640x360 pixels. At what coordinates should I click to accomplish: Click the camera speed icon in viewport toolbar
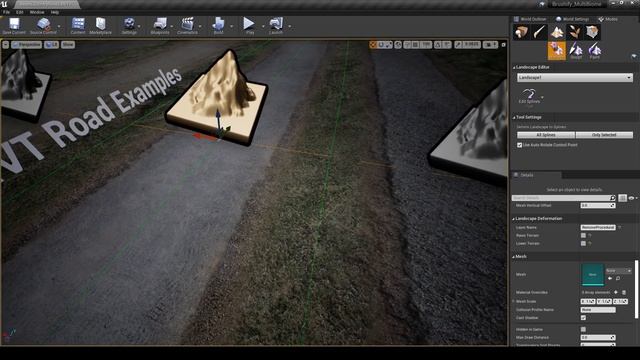click(x=490, y=45)
